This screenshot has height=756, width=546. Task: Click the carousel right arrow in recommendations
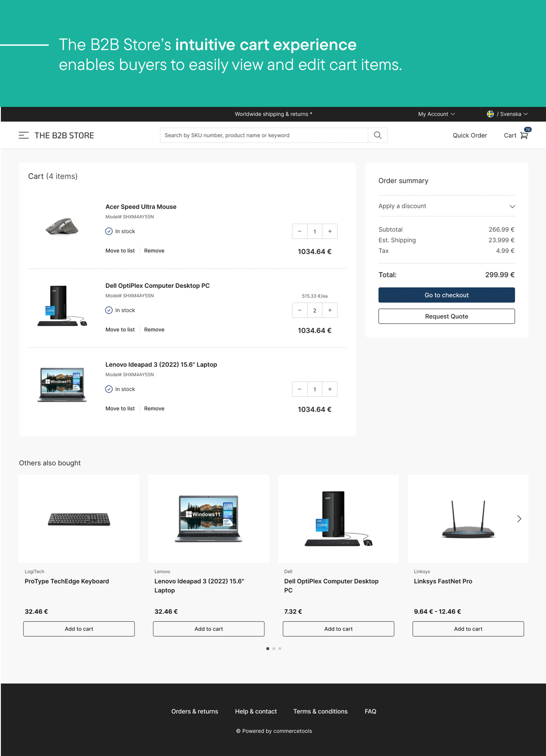point(519,519)
